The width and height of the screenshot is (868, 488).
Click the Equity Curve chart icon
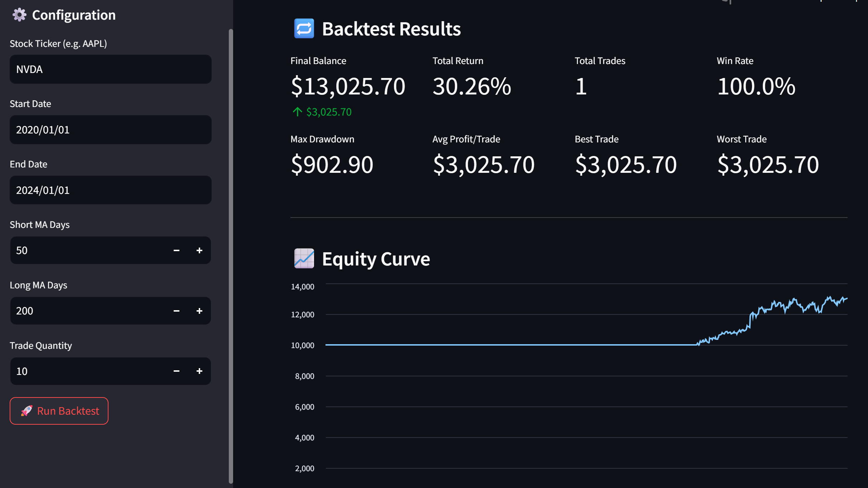tap(304, 258)
